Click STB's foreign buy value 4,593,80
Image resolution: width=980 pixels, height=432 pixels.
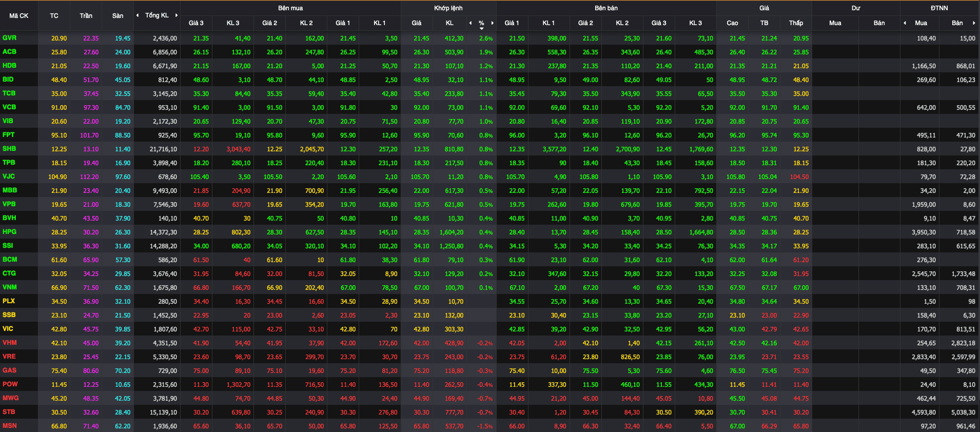(924, 413)
